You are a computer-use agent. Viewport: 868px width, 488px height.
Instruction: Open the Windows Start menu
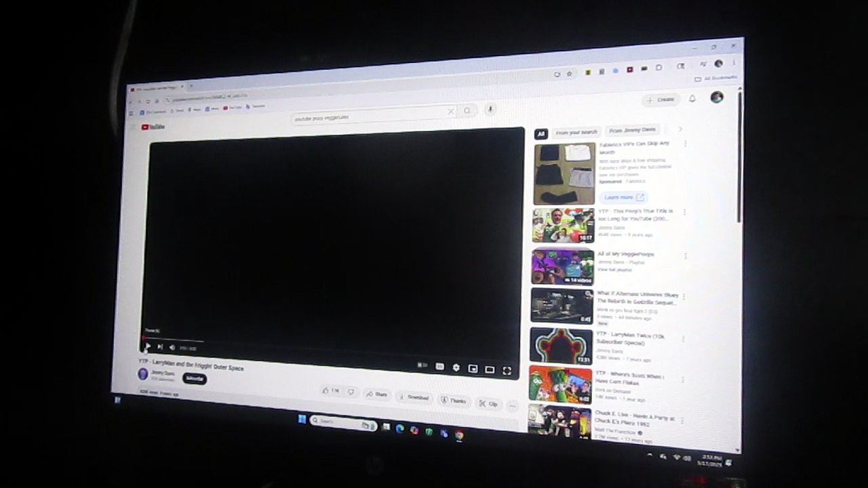(x=302, y=419)
